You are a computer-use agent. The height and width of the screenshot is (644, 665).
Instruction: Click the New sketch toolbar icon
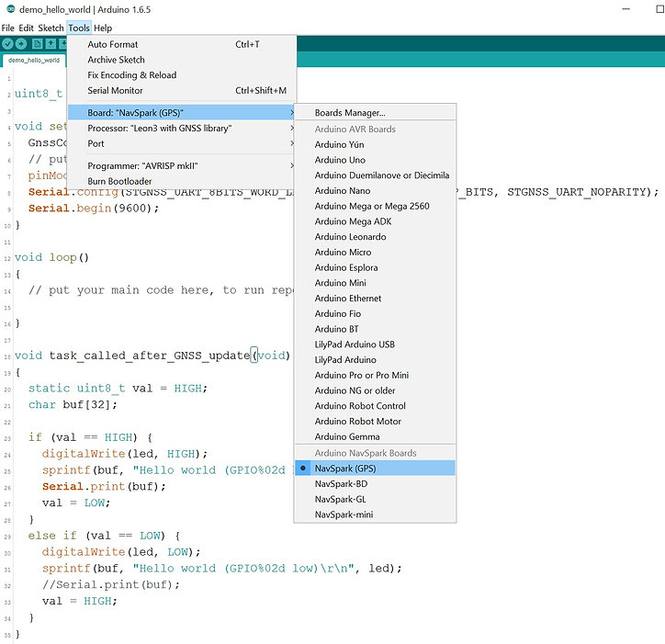click(x=38, y=44)
